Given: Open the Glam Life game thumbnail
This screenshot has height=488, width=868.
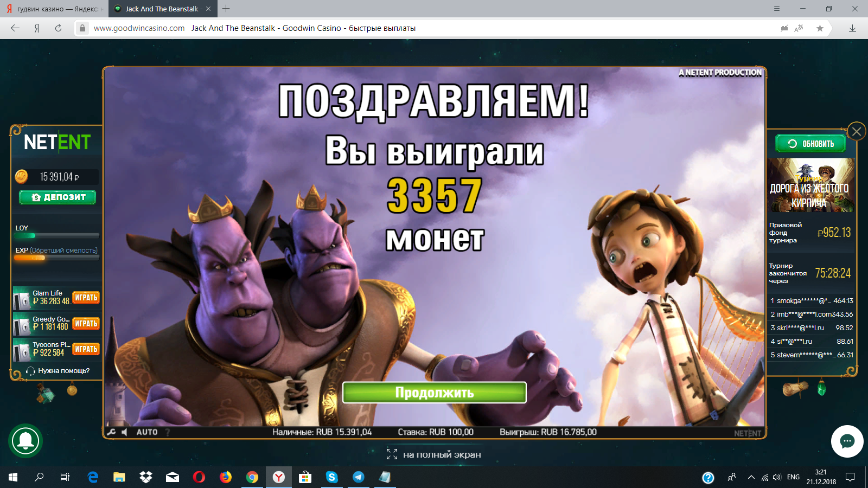Looking at the screenshot, I should [22, 298].
